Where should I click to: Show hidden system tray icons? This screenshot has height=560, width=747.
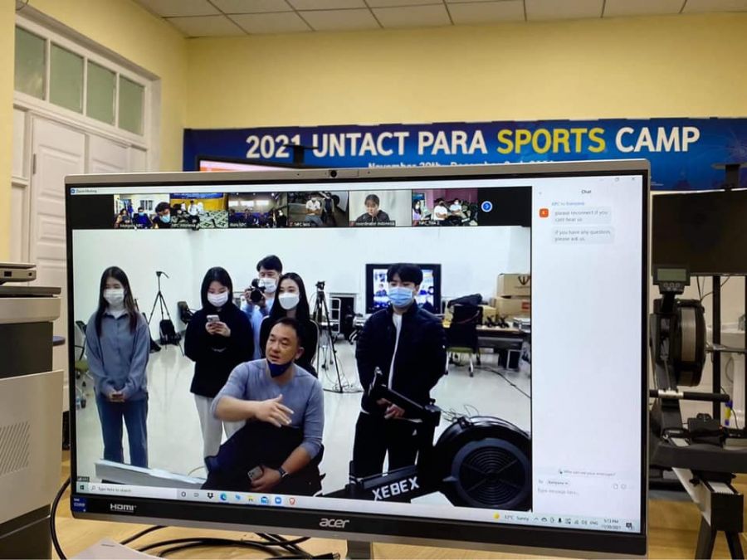pyautogui.click(x=536, y=519)
